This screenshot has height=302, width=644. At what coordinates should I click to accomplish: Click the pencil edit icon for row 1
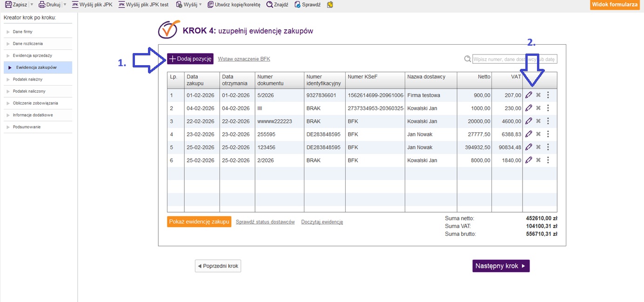click(528, 95)
